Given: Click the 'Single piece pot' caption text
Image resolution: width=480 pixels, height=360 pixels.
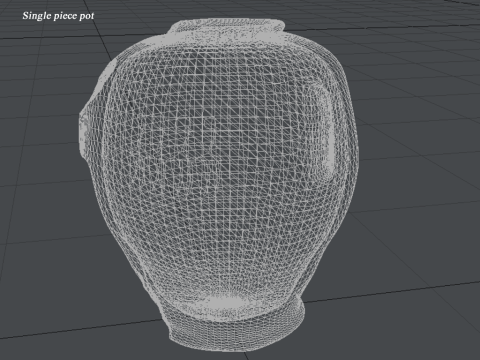Looking at the screenshot, I should [x=58, y=16].
